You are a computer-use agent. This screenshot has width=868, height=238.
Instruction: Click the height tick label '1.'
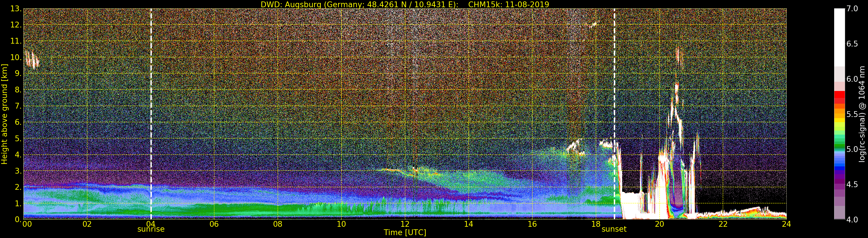pyautogui.click(x=18, y=203)
